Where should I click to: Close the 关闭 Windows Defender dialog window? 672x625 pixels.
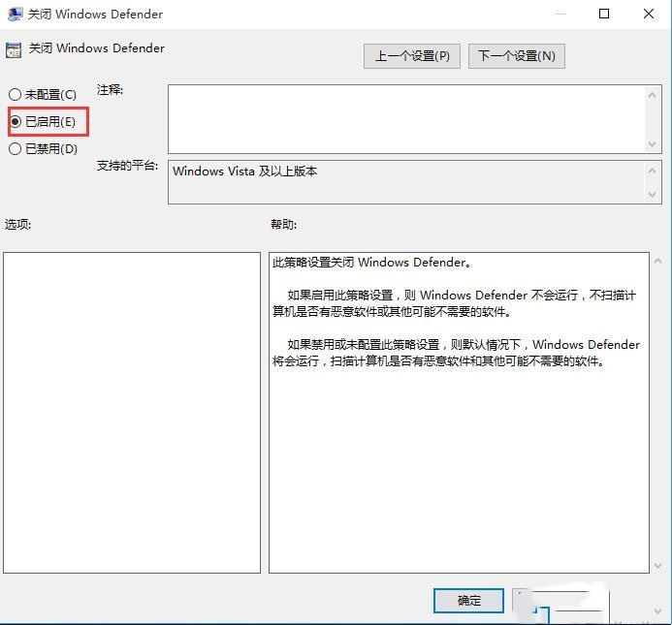[649, 15]
